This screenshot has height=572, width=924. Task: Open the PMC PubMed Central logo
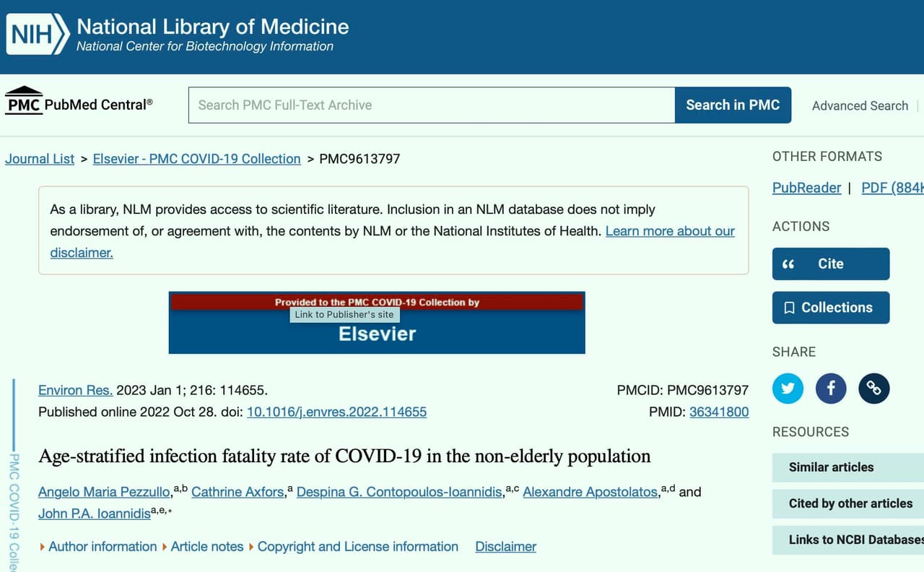pyautogui.click(x=79, y=102)
